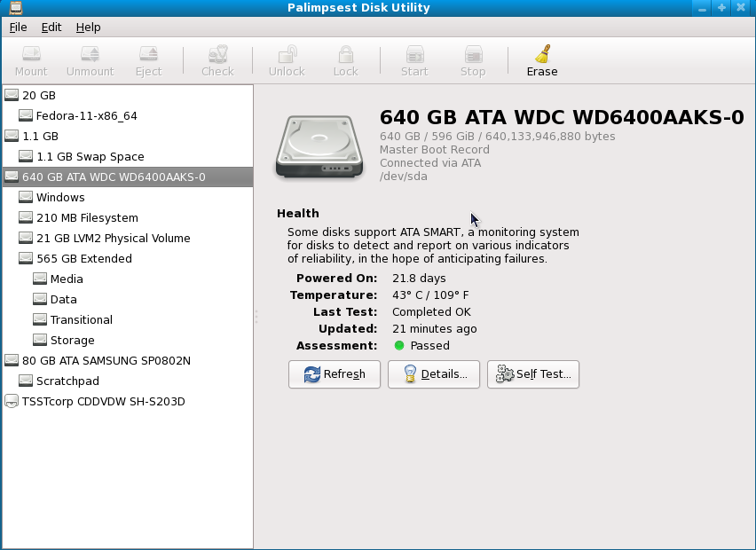Open the File menu

(19, 27)
